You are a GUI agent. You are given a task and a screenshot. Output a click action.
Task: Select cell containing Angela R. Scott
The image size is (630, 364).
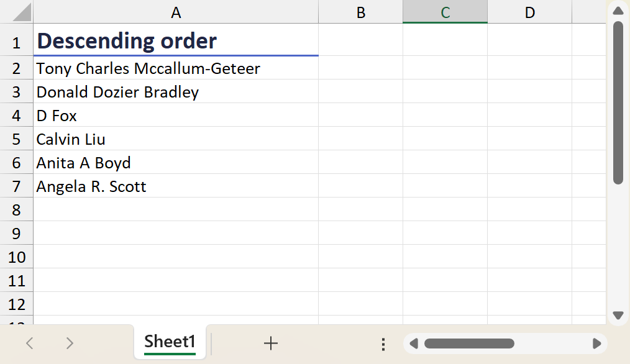[x=176, y=186]
